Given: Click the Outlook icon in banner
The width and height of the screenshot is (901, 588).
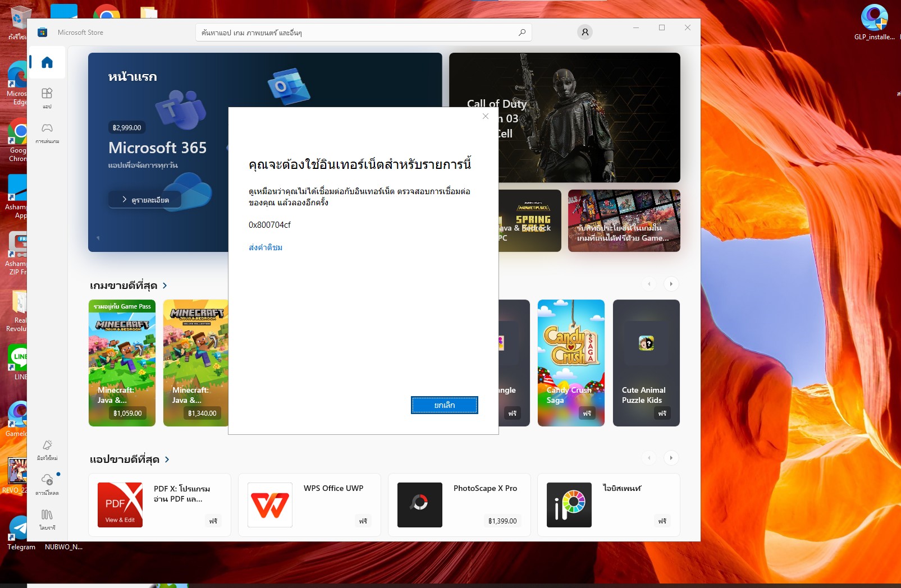Looking at the screenshot, I should 289,87.
